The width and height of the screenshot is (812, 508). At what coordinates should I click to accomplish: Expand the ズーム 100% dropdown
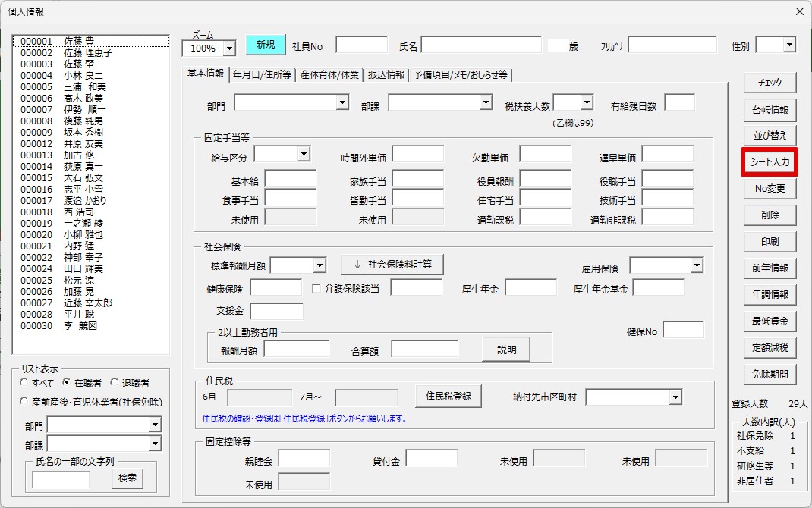click(x=229, y=48)
